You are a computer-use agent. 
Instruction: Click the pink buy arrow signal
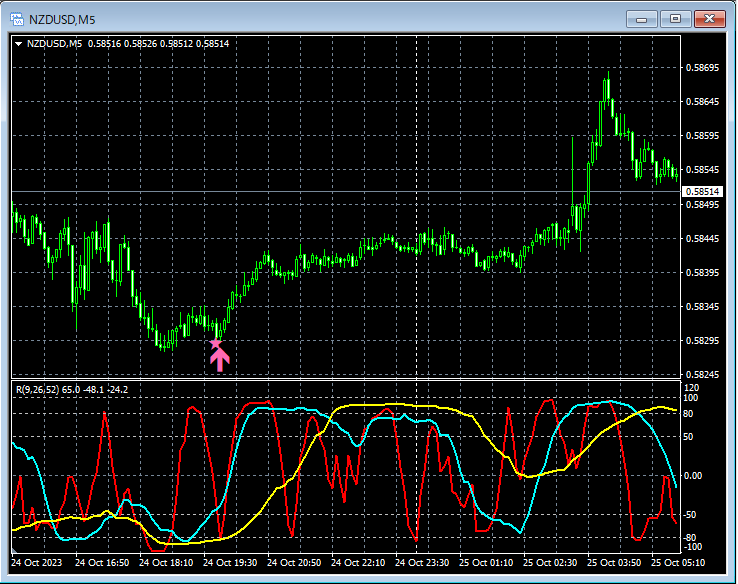[x=220, y=360]
